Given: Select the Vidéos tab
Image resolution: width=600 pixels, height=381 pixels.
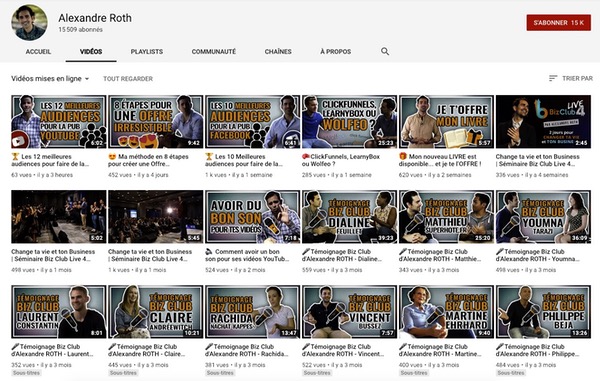Looking at the screenshot, I should coord(91,51).
